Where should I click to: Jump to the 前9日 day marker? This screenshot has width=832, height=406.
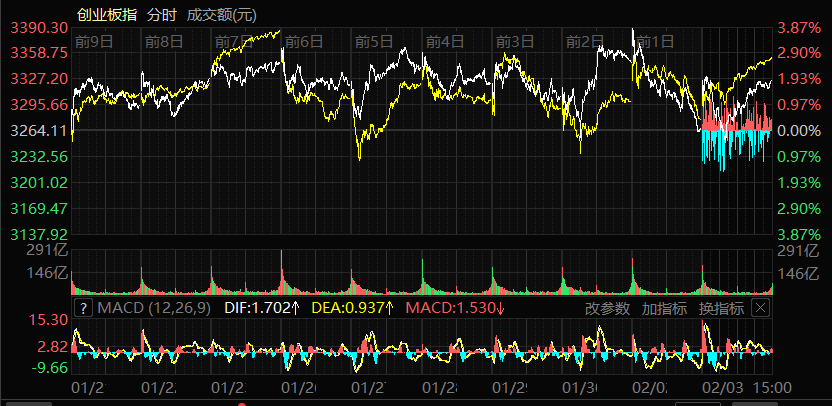[x=94, y=42]
